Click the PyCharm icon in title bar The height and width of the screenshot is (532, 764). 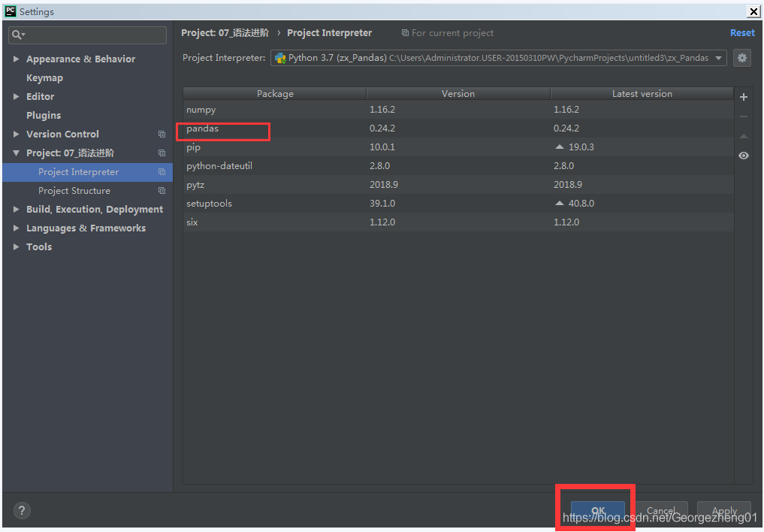click(x=10, y=11)
